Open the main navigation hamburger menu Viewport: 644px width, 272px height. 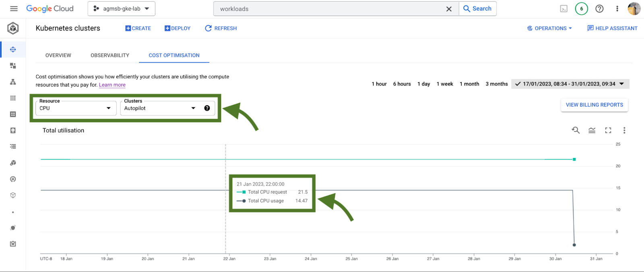14,8
